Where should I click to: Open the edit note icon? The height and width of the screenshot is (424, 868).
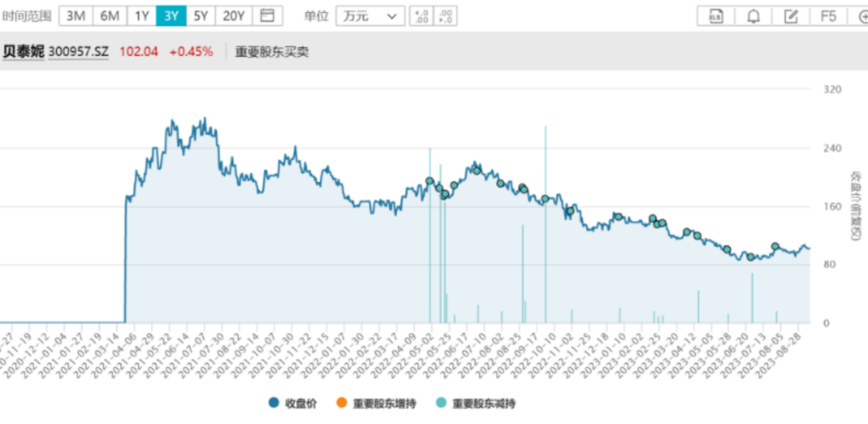coord(791,15)
